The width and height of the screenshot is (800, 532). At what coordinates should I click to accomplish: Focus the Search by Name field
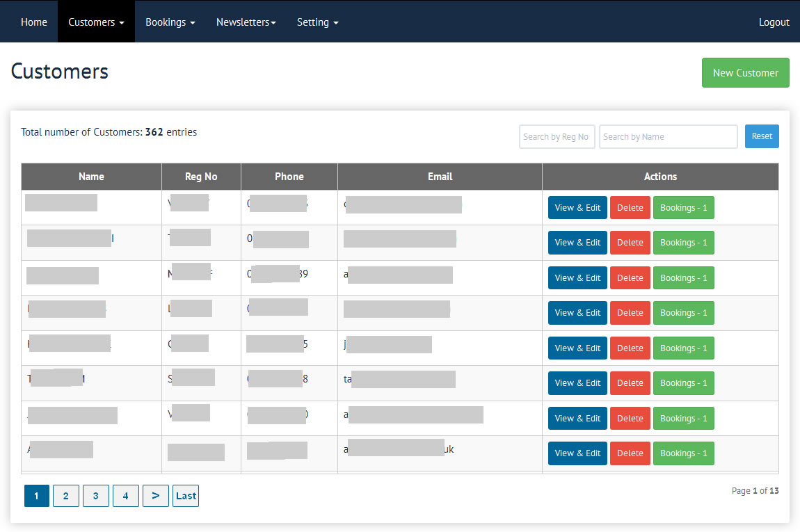pos(668,137)
